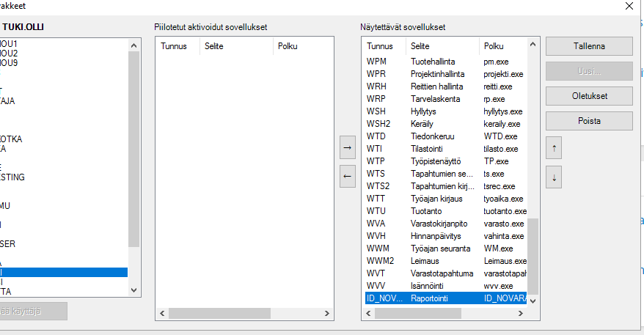This screenshot has width=644, height=335.
Task: Click Polku header in hidden applications list
Action: [x=301, y=46]
